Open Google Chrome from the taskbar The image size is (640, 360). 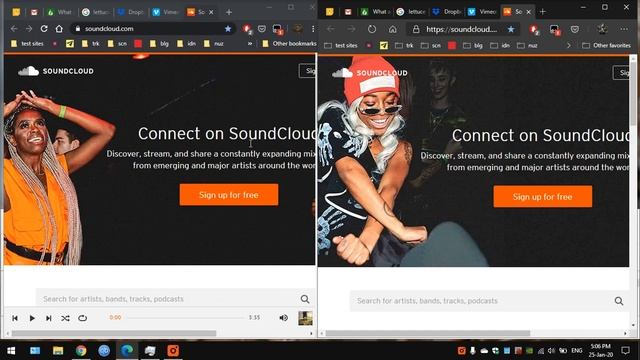(x=81, y=351)
